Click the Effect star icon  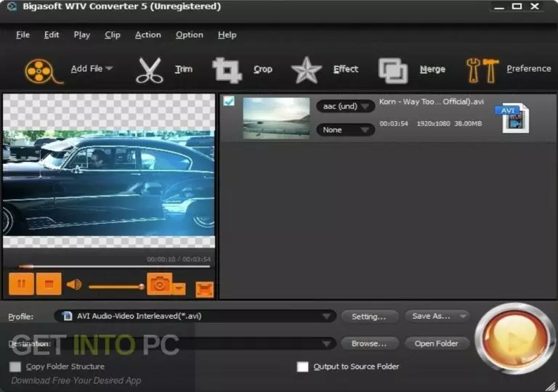[307, 70]
